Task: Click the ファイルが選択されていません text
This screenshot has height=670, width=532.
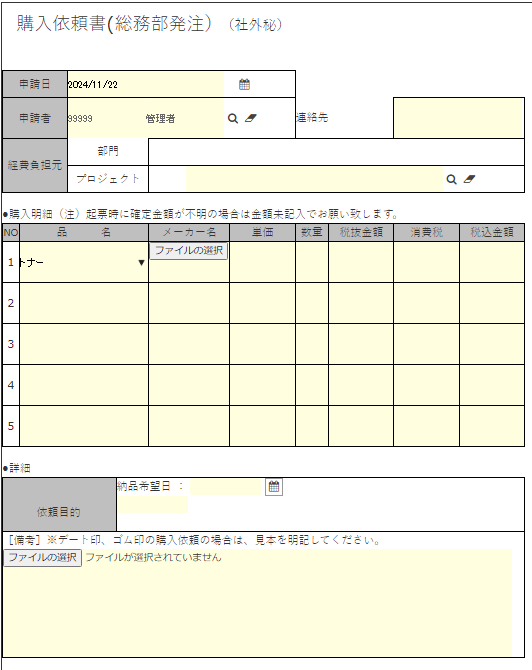Action: pos(153,557)
